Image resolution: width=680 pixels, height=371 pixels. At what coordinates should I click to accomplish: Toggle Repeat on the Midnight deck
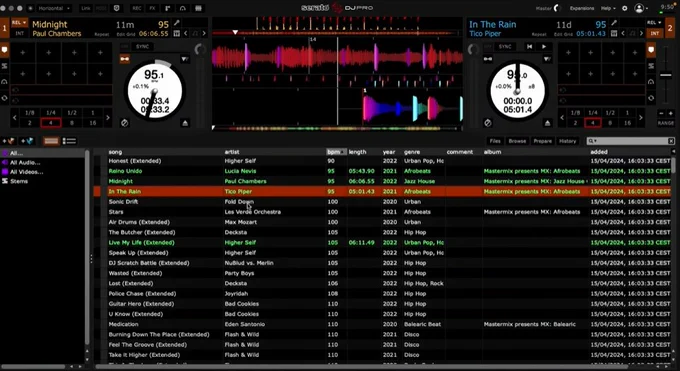click(x=102, y=34)
